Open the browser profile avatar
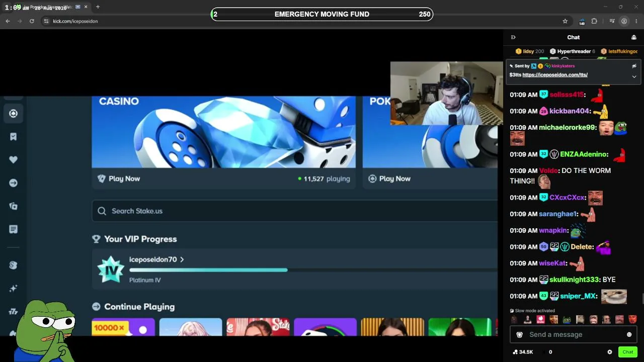This screenshot has height=362, width=644. pos(624,21)
